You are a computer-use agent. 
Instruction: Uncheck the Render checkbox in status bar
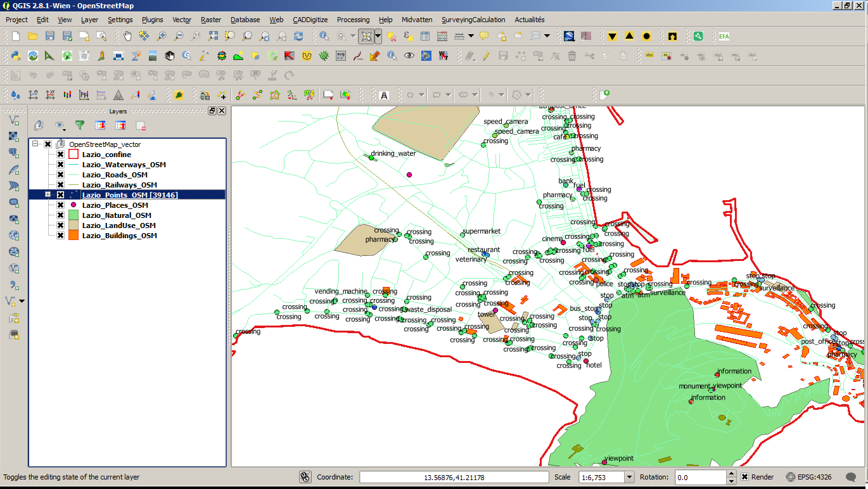point(745,477)
